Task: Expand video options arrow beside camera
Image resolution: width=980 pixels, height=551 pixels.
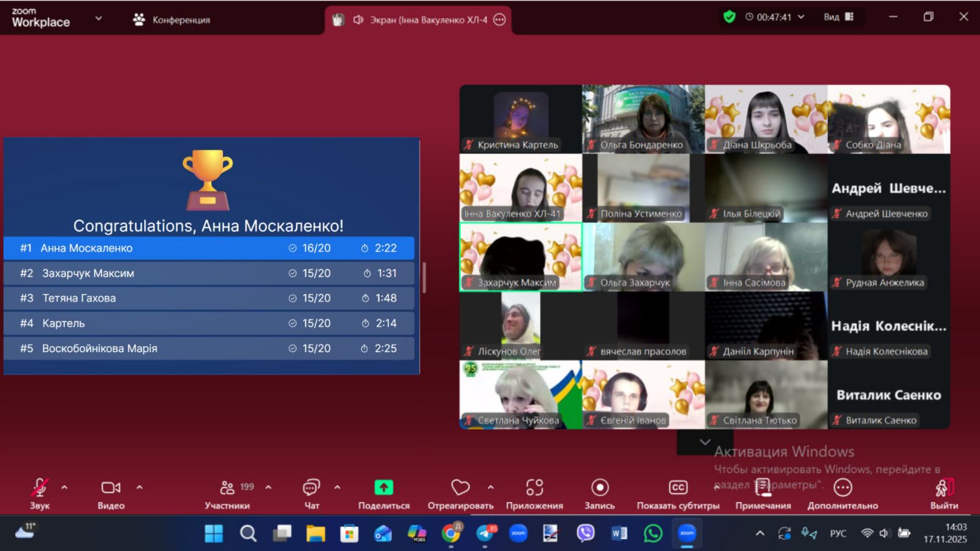Action: (140, 488)
